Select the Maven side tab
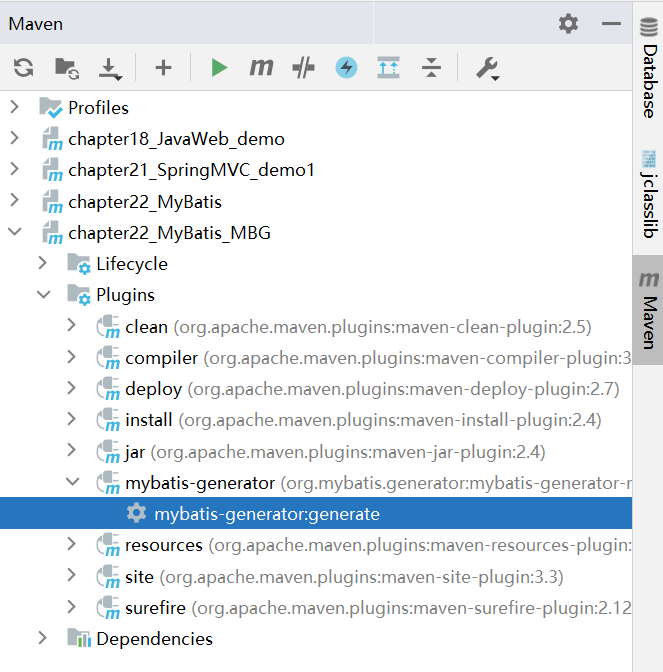Image resolution: width=663 pixels, height=672 pixels. tap(649, 310)
